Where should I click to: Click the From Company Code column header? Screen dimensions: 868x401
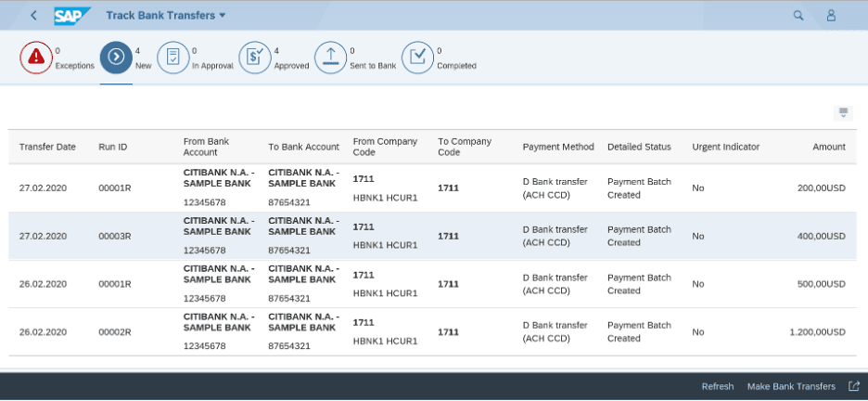click(x=385, y=147)
